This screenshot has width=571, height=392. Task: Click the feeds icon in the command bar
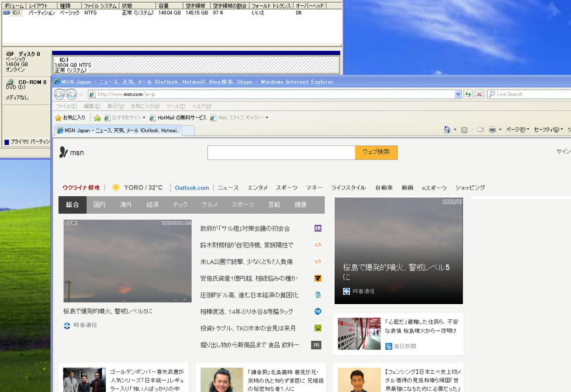[464, 130]
